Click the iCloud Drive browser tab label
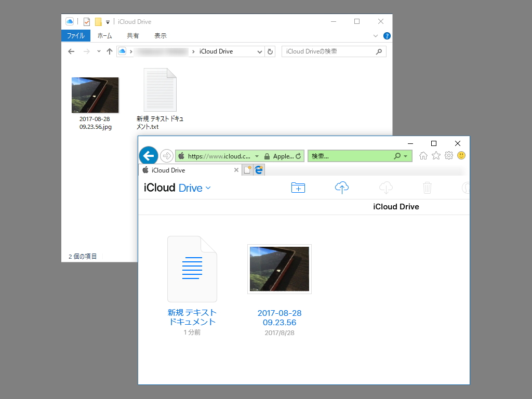 [168, 170]
